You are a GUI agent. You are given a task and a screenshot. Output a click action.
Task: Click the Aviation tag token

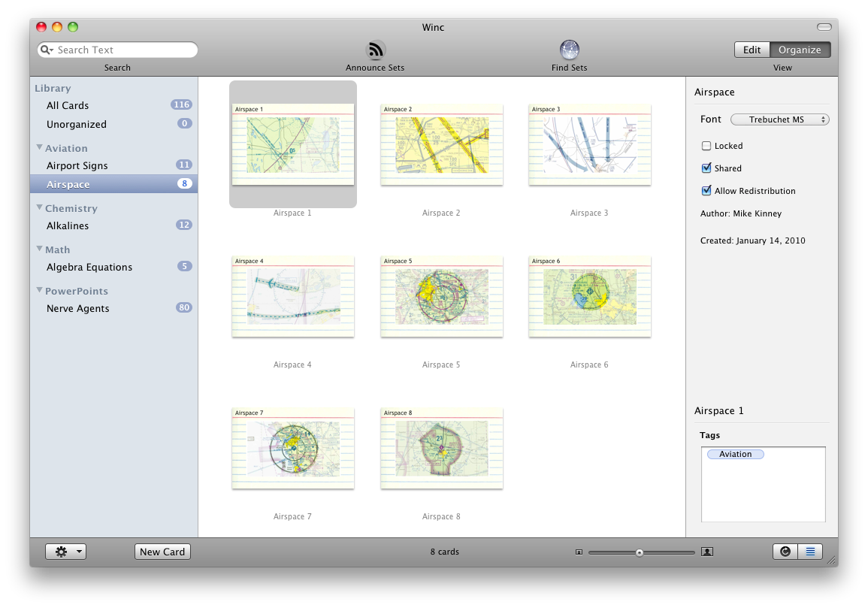[735, 454]
